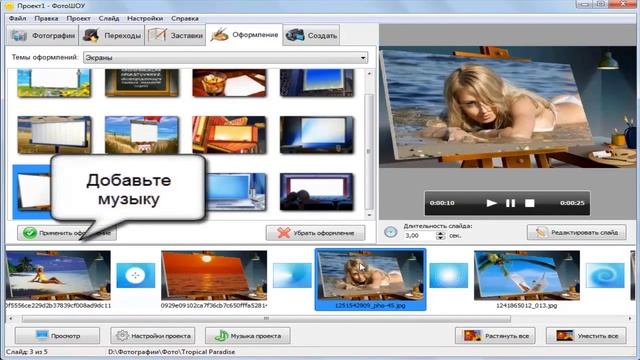Open the Правка menu

coord(46,18)
